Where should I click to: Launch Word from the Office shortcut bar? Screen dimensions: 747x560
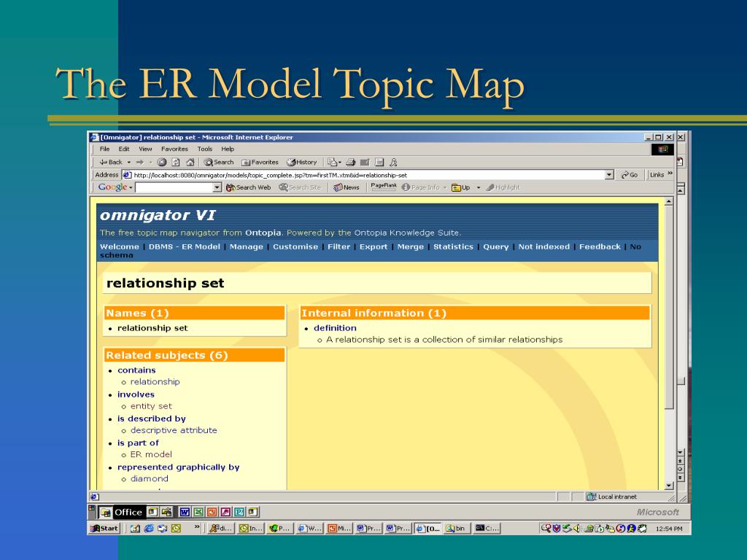[x=185, y=512]
